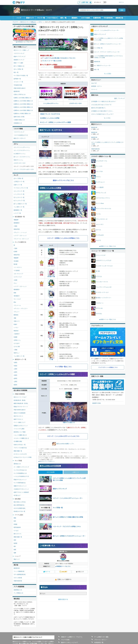Click the もっとみる link under 最新のQA

coord(107,118)
